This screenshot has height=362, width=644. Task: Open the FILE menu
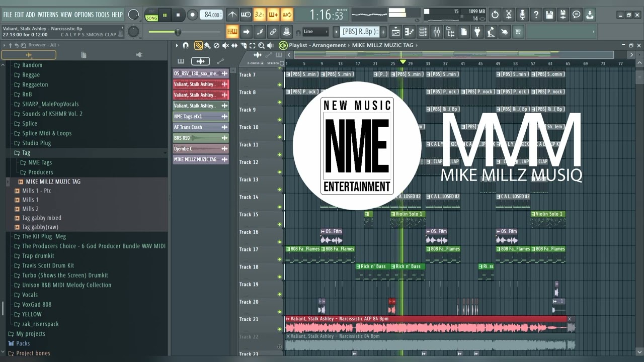click(x=8, y=15)
